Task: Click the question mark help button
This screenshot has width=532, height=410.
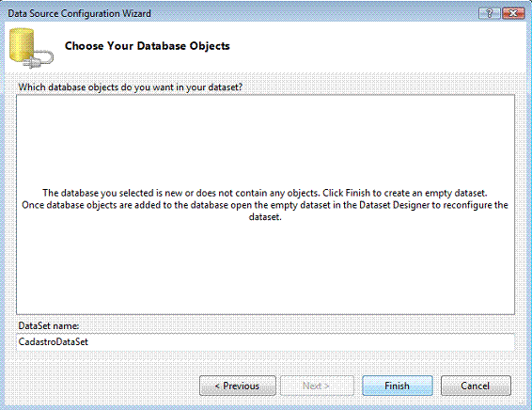Action: click(x=489, y=13)
